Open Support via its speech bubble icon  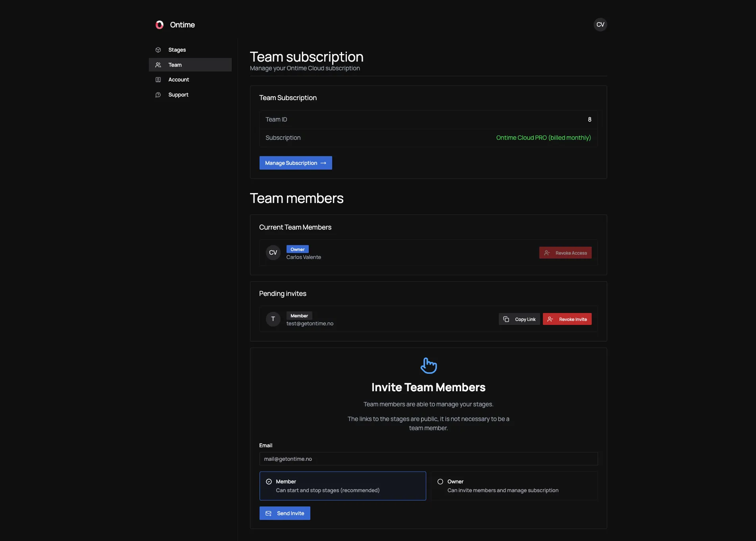pos(158,95)
